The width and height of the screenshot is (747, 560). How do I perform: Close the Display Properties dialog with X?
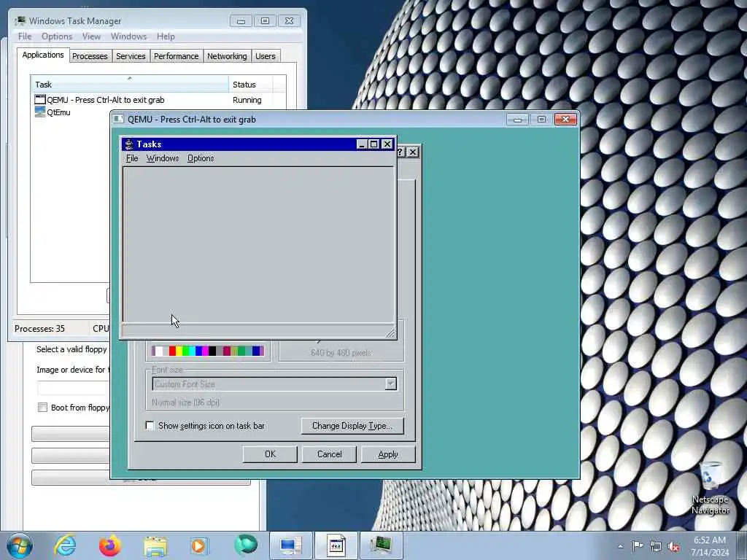[x=413, y=152]
